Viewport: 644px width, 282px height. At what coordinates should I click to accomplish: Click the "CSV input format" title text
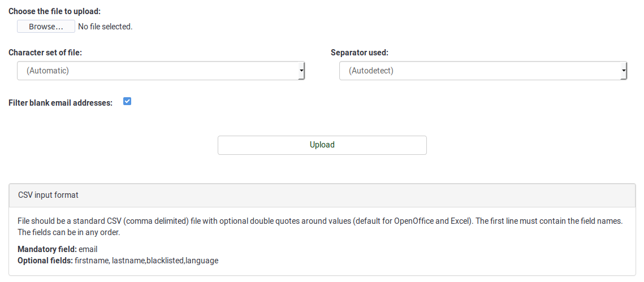[x=48, y=195]
